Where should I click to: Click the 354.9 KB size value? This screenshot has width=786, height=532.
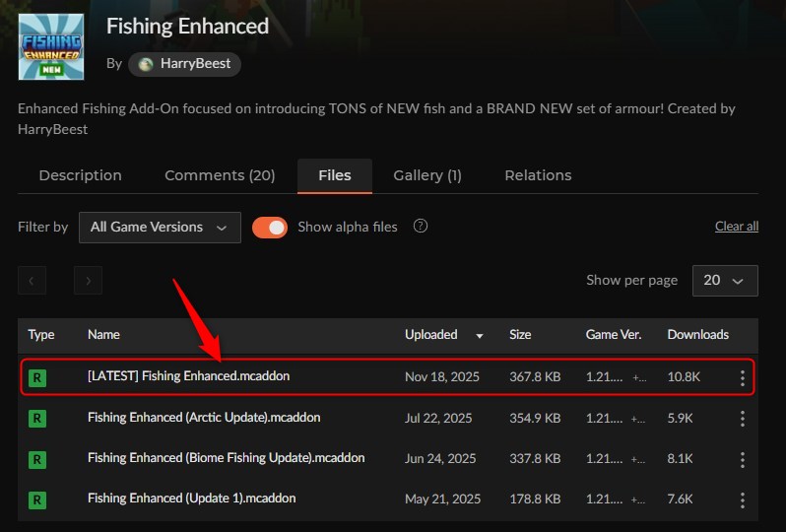(535, 418)
